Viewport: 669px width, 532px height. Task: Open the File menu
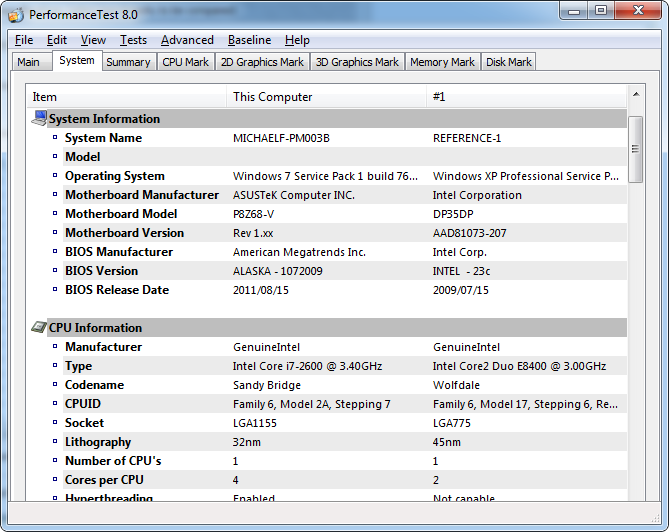[24, 40]
